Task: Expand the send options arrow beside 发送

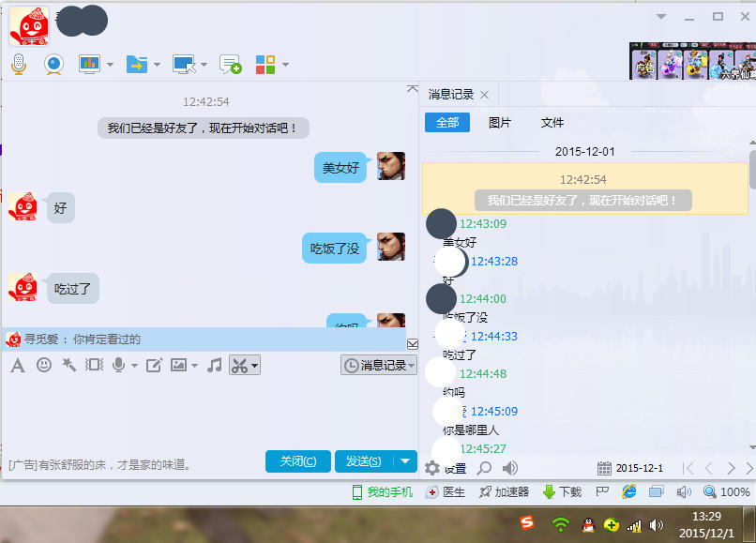Action: tap(404, 460)
